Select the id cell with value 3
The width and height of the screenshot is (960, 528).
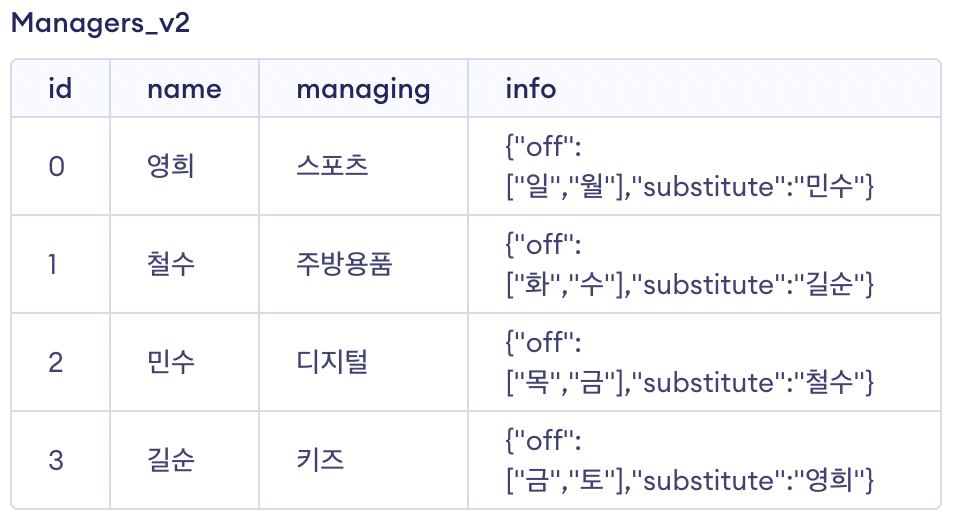pyautogui.click(x=57, y=460)
